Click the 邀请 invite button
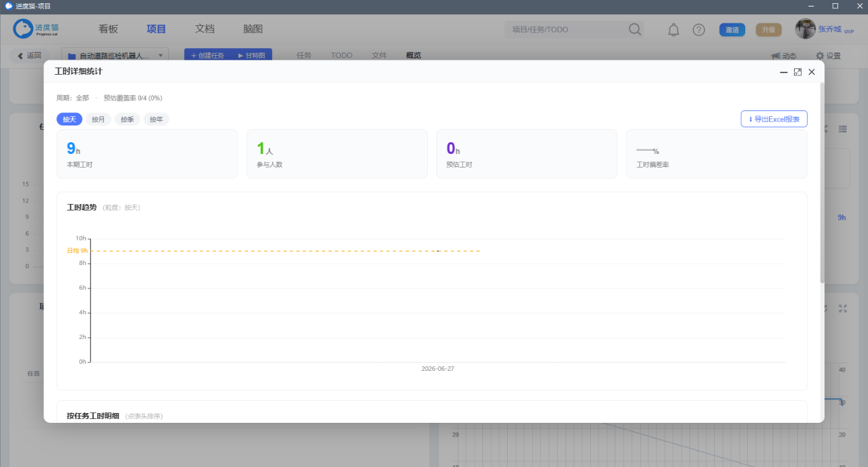 pyautogui.click(x=732, y=30)
